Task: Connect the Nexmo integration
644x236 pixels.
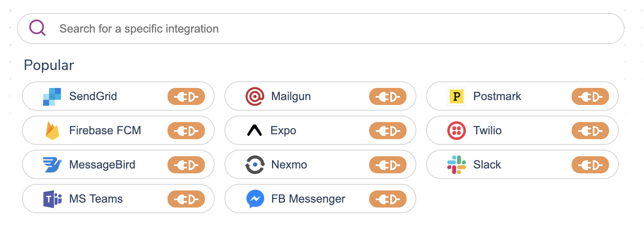Action: click(388, 164)
